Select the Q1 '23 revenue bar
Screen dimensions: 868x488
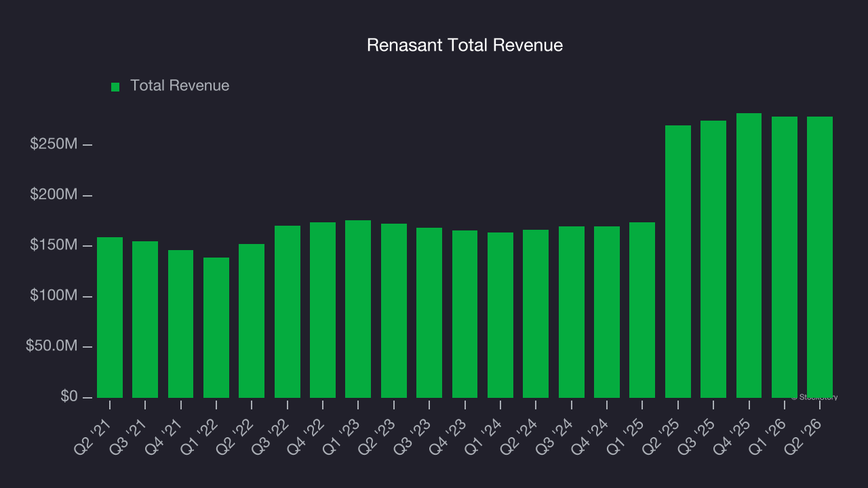tap(358, 309)
